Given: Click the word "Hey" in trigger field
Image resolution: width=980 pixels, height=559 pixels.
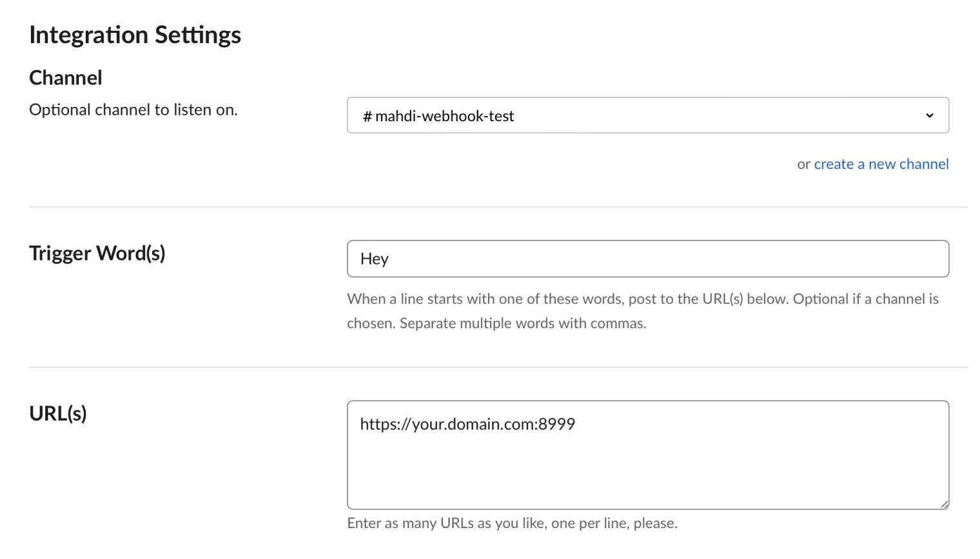Looking at the screenshot, I should [375, 259].
